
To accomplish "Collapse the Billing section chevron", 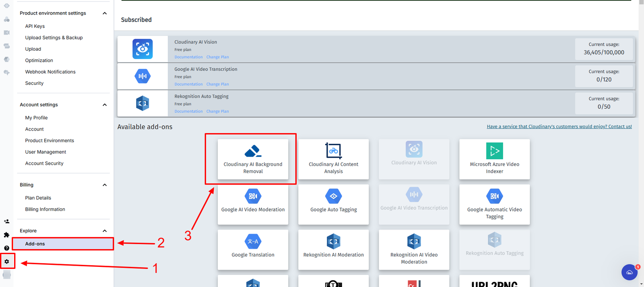I will coord(105,185).
